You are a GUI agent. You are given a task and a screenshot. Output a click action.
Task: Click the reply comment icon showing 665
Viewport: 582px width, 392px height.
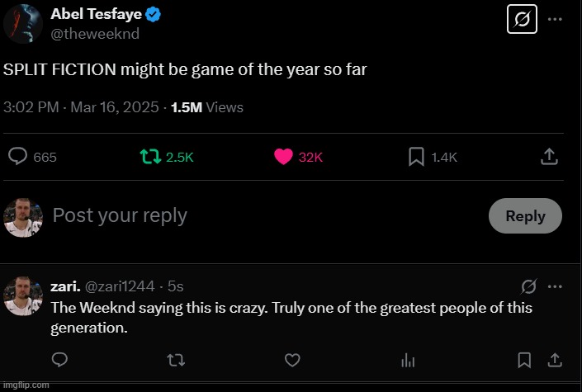point(18,157)
